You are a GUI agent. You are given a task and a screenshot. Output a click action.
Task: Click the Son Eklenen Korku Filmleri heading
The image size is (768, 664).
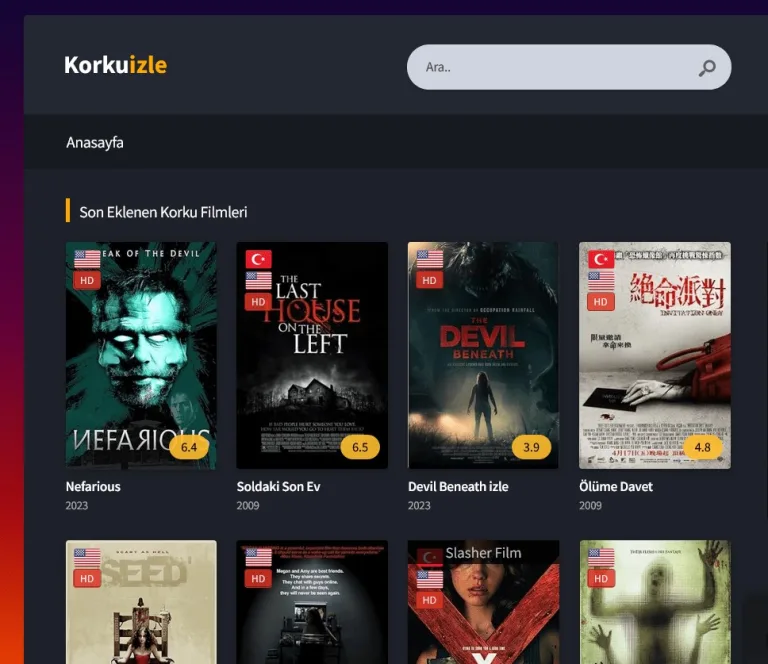click(163, 212)
